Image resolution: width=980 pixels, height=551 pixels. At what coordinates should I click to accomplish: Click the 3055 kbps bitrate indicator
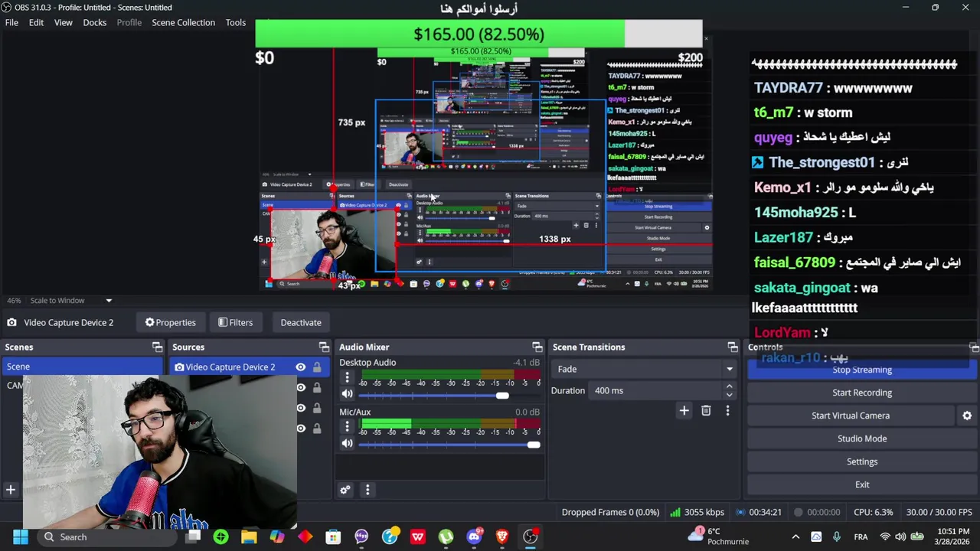click(697, 512)
